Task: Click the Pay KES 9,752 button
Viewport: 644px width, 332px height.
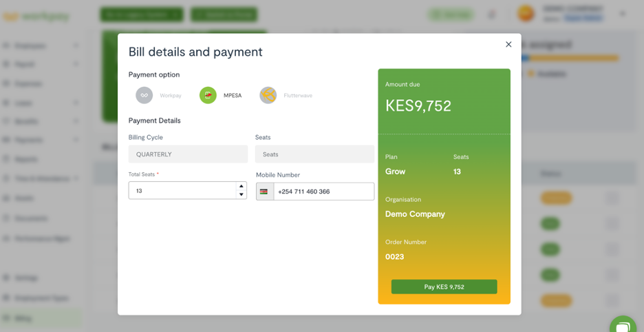Action: (x=444, y=287)
